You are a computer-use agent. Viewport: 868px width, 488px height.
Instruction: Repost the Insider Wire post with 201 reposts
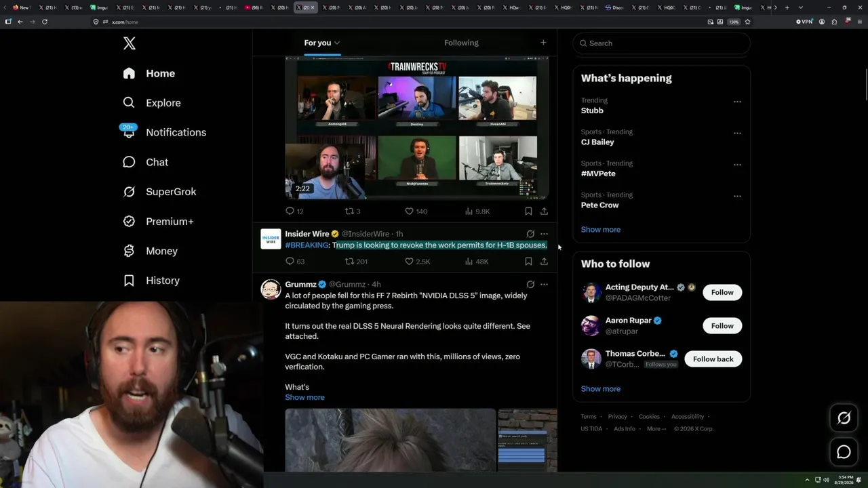pos(356,261)
